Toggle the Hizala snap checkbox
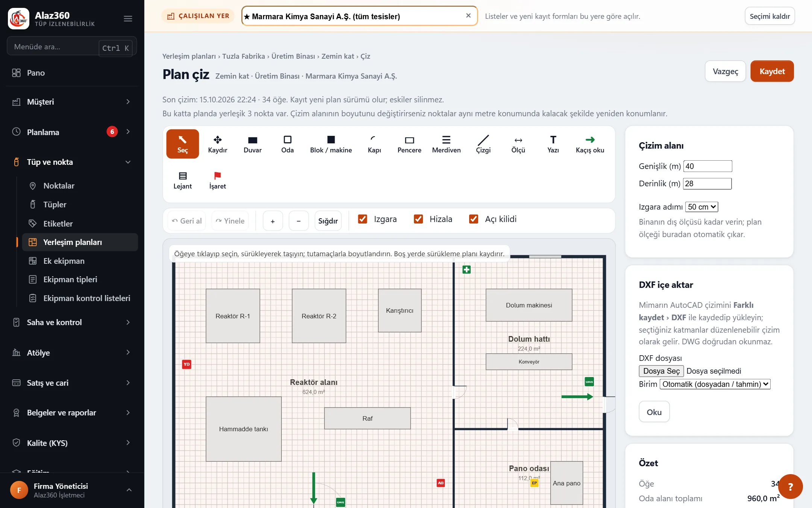The width and height of the screenshot is (812, 508). coord(418,219)
